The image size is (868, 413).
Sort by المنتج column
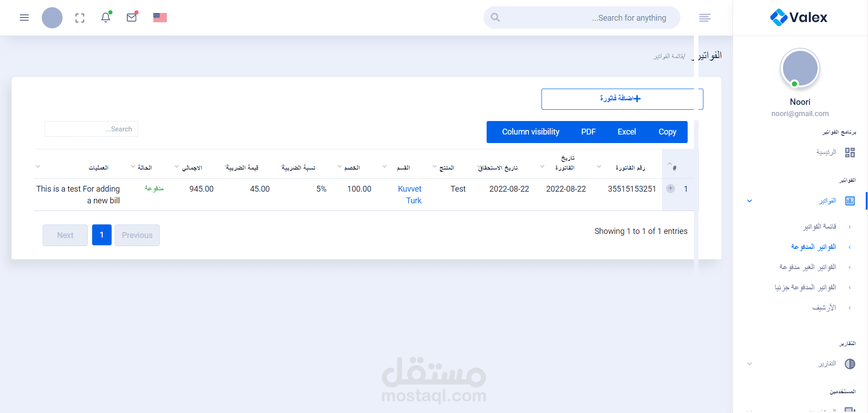pos(447,167)
